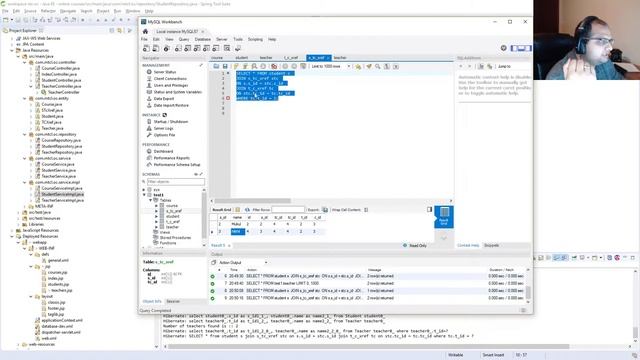Select TeacherController.java in Eclipse Project Explorer
640x360 pixels.
61,87
